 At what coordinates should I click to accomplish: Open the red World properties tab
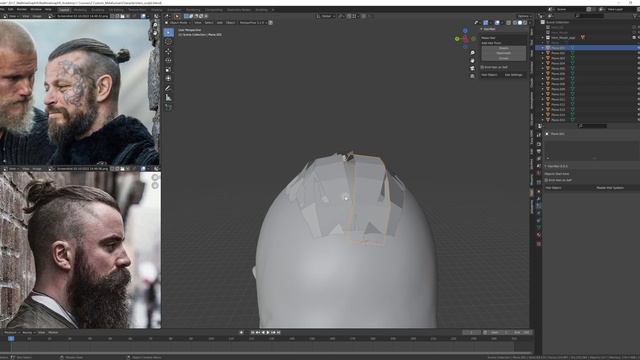click(x=539, y=173)
